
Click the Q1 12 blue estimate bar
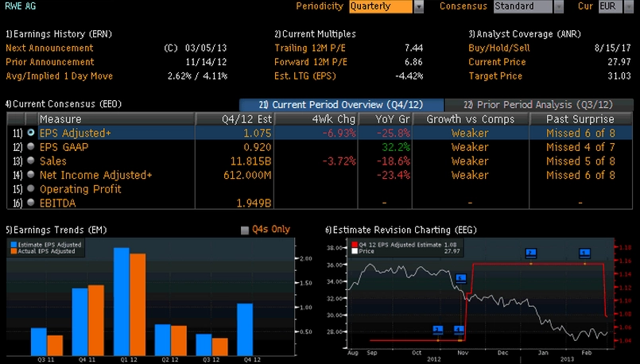(x=121, y=301)
